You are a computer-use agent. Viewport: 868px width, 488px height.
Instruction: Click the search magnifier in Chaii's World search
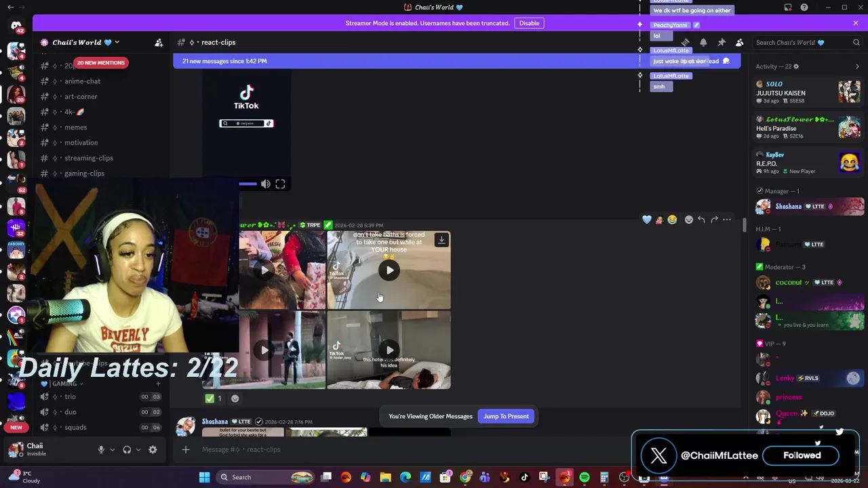coord(856,42)
